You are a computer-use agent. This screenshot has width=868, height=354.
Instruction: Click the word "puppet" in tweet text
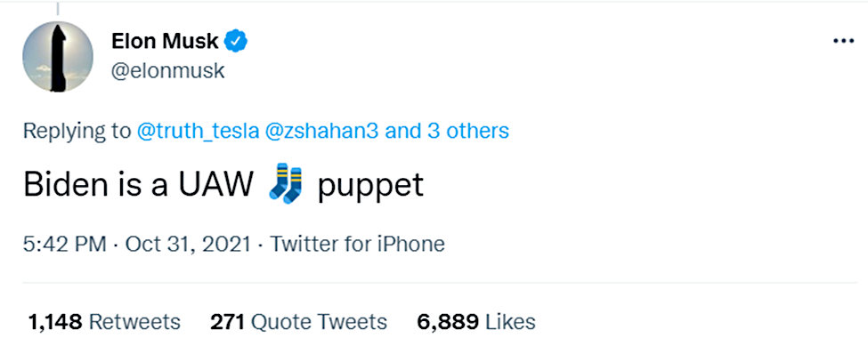(370, 188)
